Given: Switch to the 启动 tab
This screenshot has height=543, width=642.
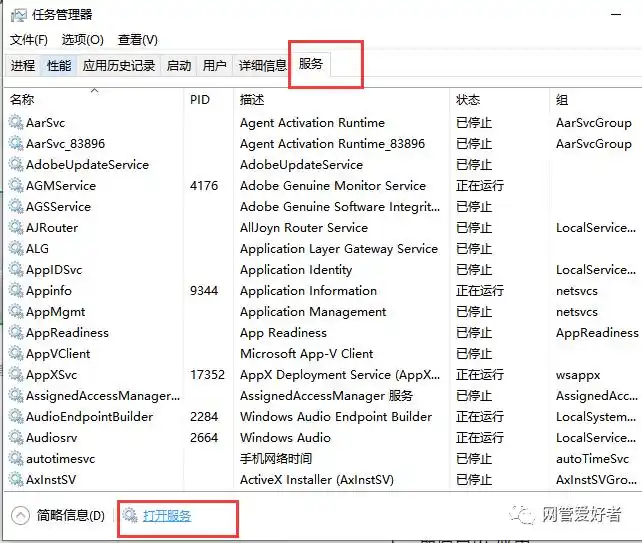Looking at the screenshot, I should pyautogui.click(x=179, y=65).
